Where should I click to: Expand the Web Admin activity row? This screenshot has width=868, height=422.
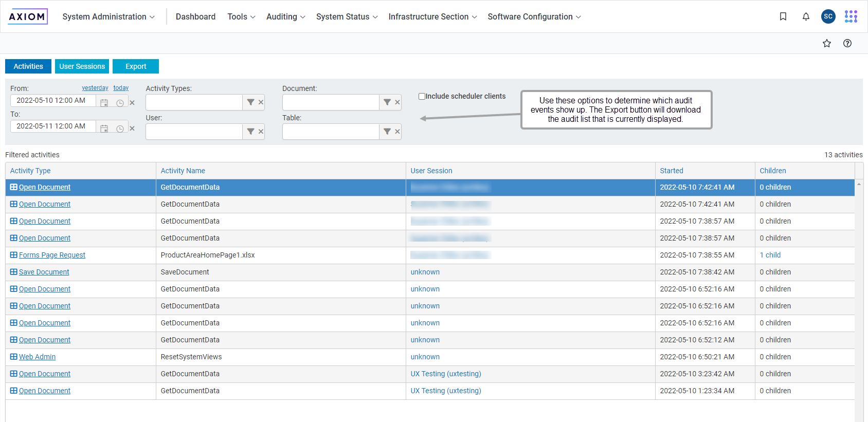click(x=14, y=357)
